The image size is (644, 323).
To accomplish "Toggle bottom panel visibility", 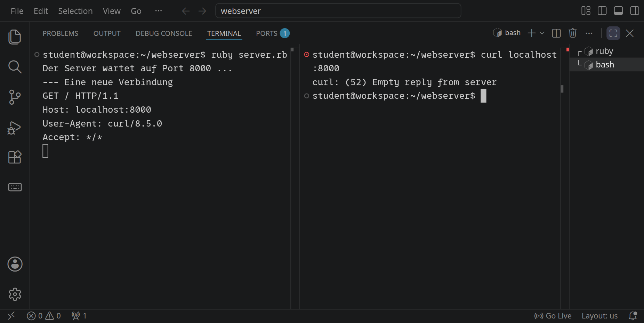I will coord(619,11).
